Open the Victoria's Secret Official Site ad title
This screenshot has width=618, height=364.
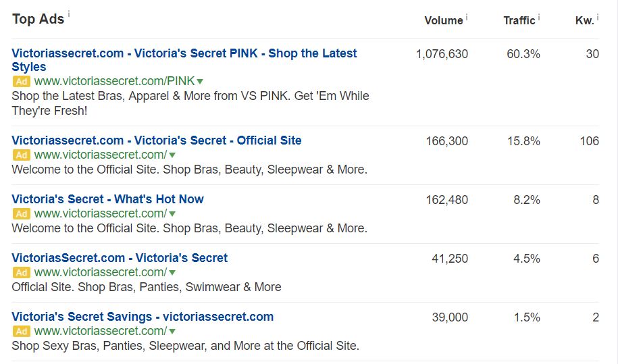click(157, 140)
